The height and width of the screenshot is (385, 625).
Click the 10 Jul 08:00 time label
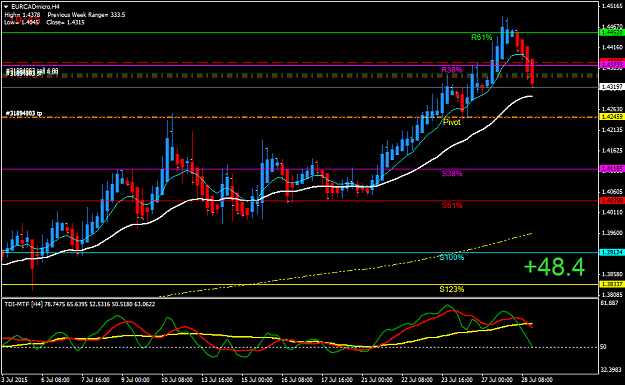[x=177, y=379]
